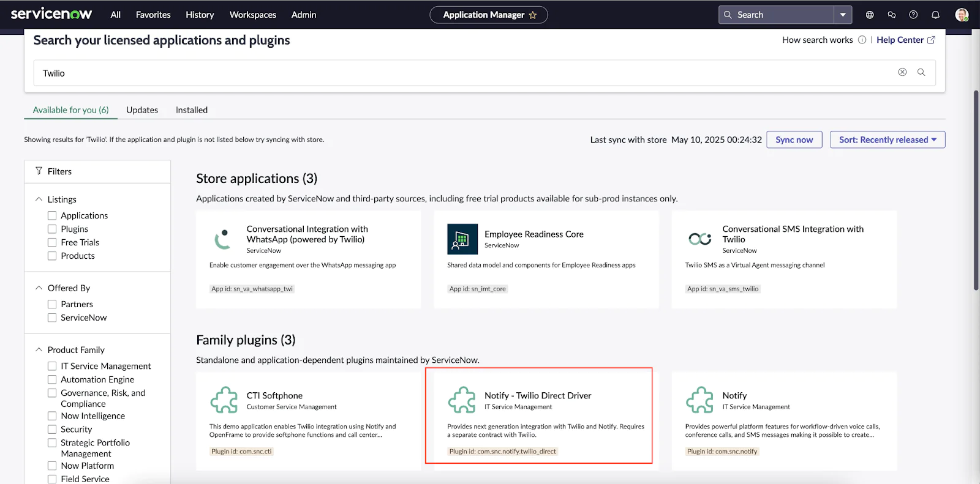Open the WhatsApp integration app icon

point(222,239)
